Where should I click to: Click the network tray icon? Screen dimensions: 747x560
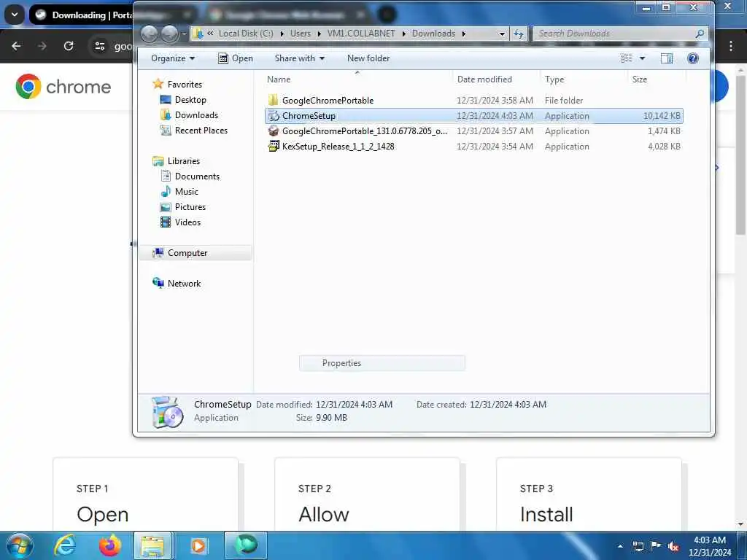point(638,547)
